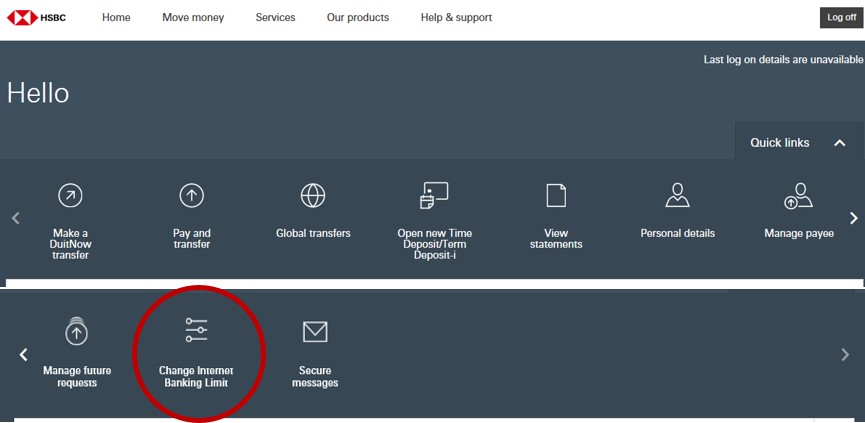Viewport: 865px width, 423px height.
Task: Click the Manage payee icon
Action: tap(798, 195)
